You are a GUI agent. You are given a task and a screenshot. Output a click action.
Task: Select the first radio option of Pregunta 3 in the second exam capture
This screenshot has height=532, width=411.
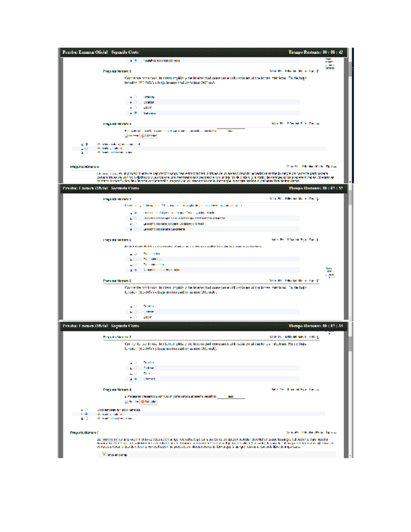click(x=136, y=306)
